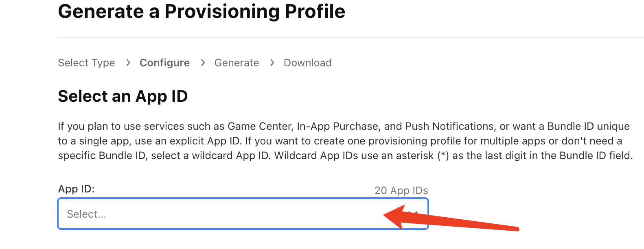644x249 pixels.
Task: Click the "20 App IDs" count label
Action: pyautogui.click(x=401, y=191)
